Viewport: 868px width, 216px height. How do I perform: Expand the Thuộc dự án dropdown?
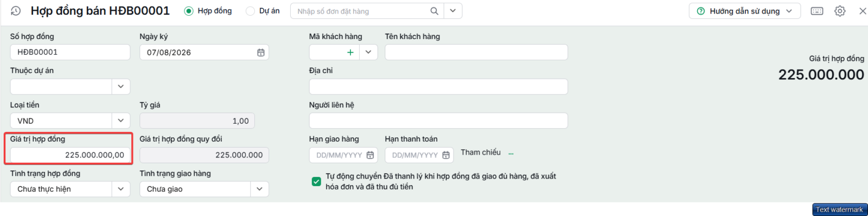(121, 86)
